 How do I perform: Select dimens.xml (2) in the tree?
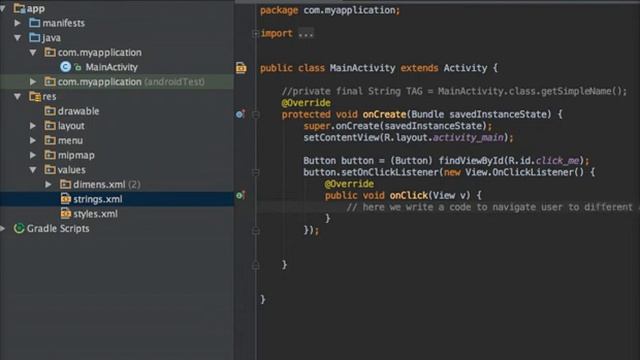pos(107,184)
